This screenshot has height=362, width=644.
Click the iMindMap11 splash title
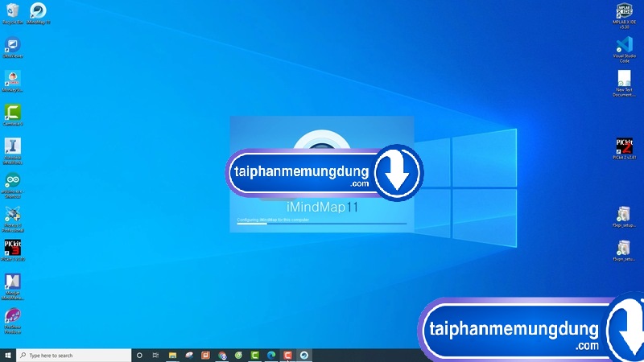tap(322, 207)
